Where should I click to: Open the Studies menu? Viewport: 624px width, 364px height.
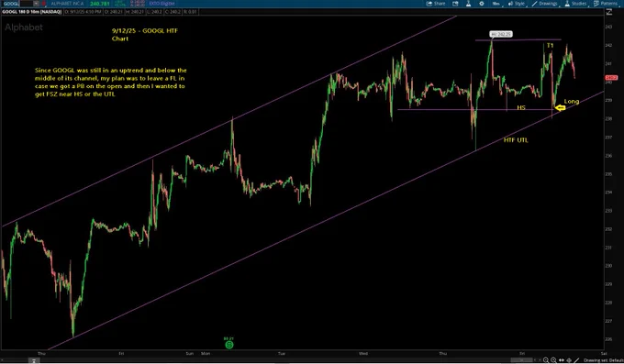pyautogui.click(x=575, y=4)
